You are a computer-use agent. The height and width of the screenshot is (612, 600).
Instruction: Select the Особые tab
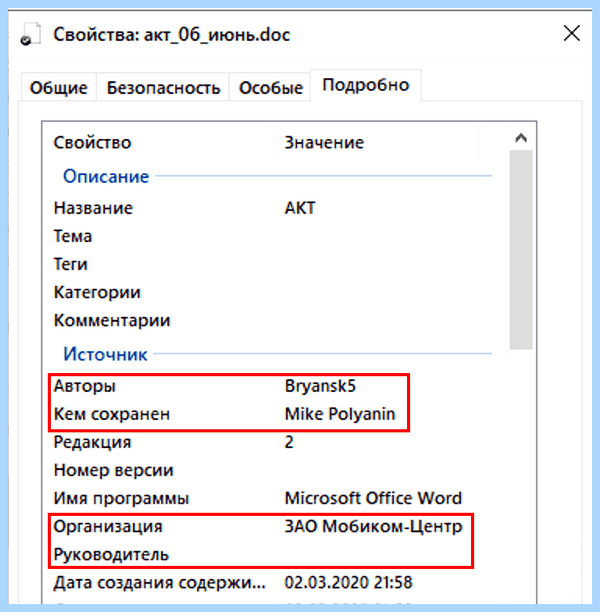(271, 88)
